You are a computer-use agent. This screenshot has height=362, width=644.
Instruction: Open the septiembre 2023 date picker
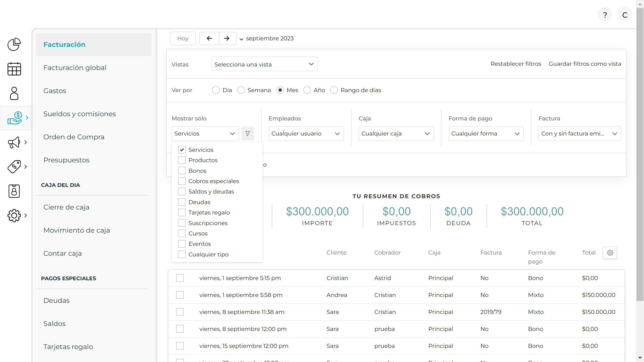[x=267, y=38]
